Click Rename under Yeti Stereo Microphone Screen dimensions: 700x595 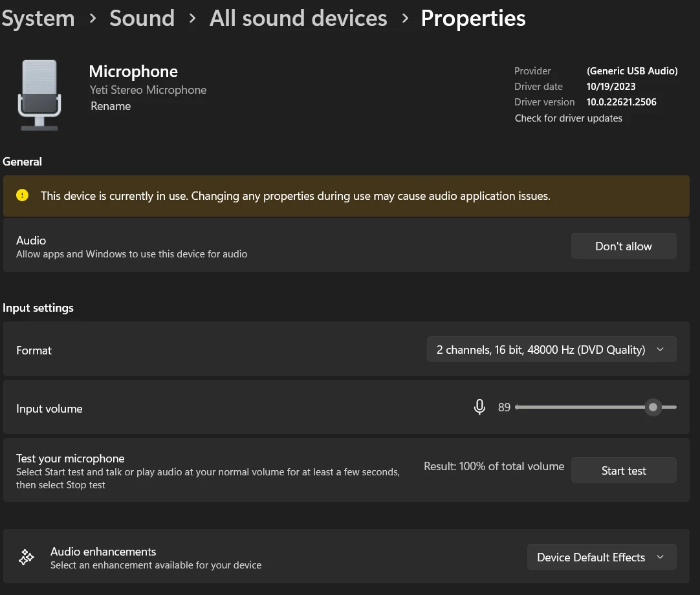[x=111, y=106]
